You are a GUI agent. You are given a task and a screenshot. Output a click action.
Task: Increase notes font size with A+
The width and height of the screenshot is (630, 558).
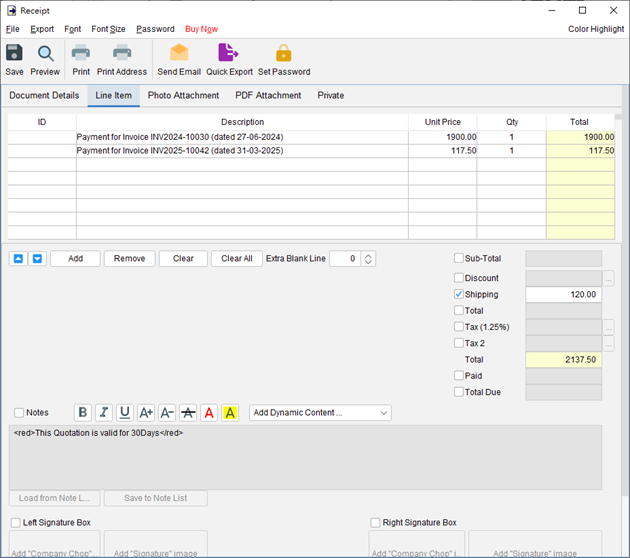[x=146, y=413]
